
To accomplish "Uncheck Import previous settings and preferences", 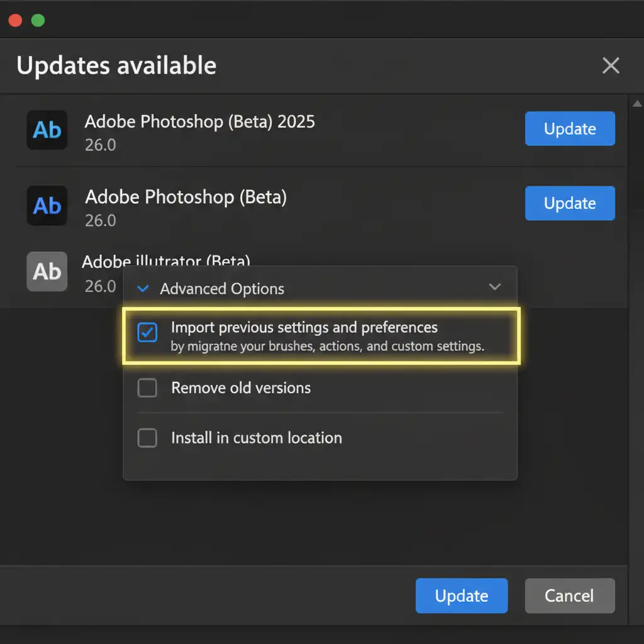I will click(x=147, y=333).
